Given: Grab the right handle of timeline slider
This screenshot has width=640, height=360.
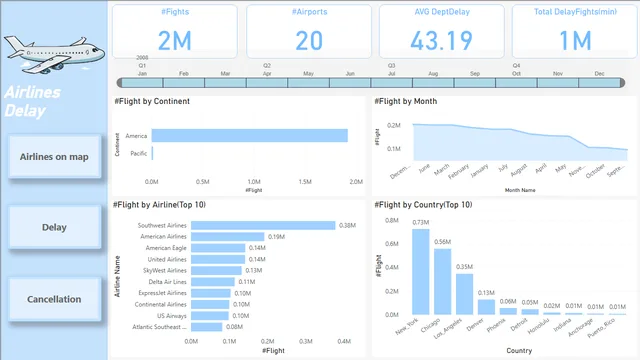Looking at the screenshot, I should point(622,83).
